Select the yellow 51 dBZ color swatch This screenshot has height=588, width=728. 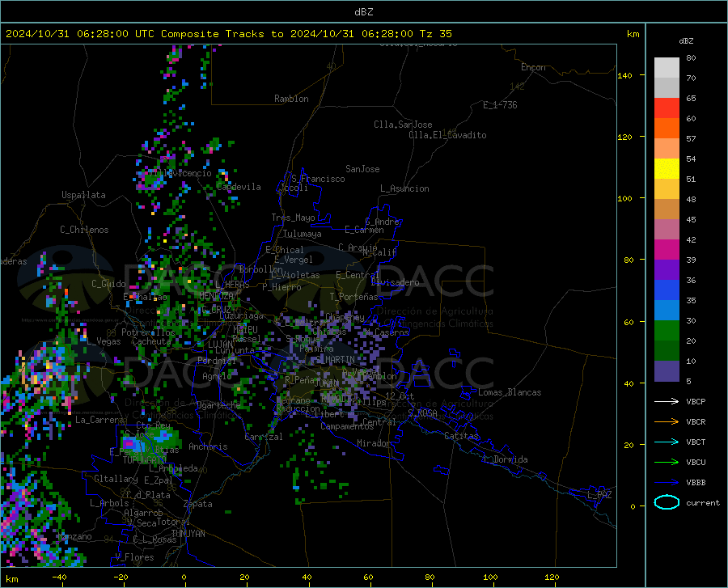click(x=667, y=169)
